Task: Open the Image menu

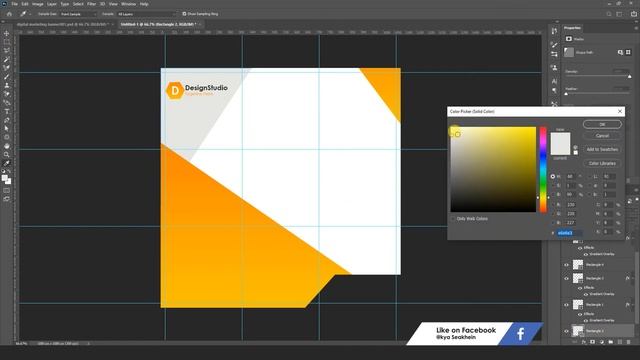Action: [38, 4]
